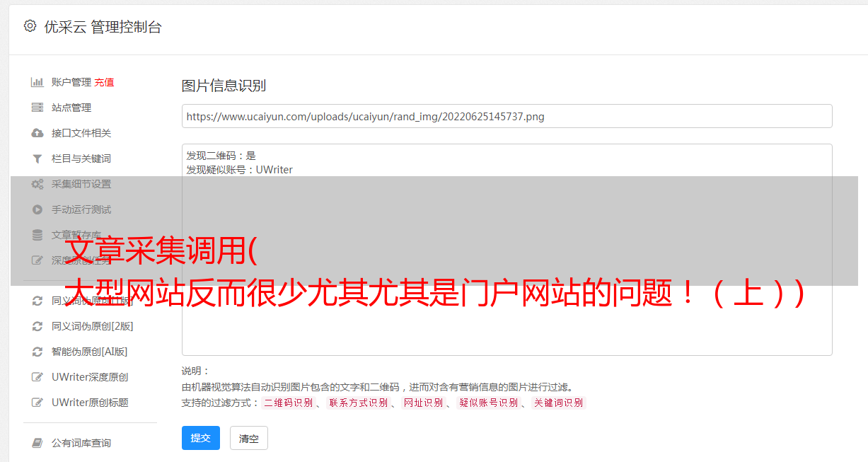This screenshot has width=868, height=462.
Task: Click the 网址识别 tag
Action: pyautogui.click(x=423, y=403)
